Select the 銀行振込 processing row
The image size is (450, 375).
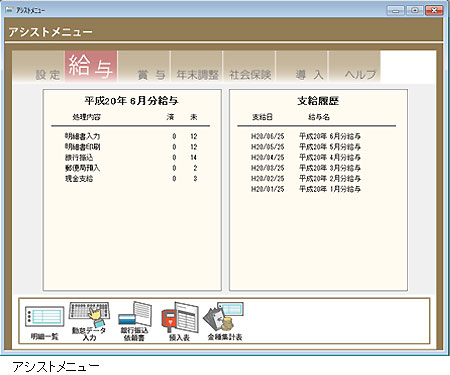tap(131, 157)
